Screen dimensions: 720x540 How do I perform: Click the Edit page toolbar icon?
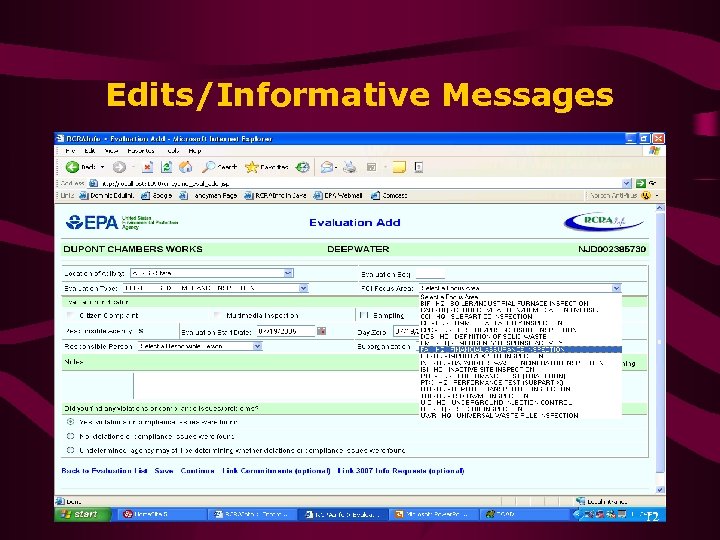371,167
